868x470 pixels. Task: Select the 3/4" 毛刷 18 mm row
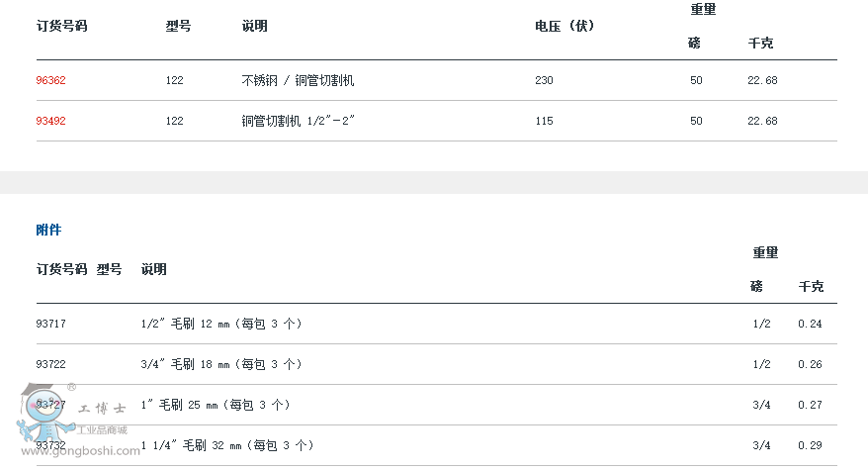click(437, 364)
